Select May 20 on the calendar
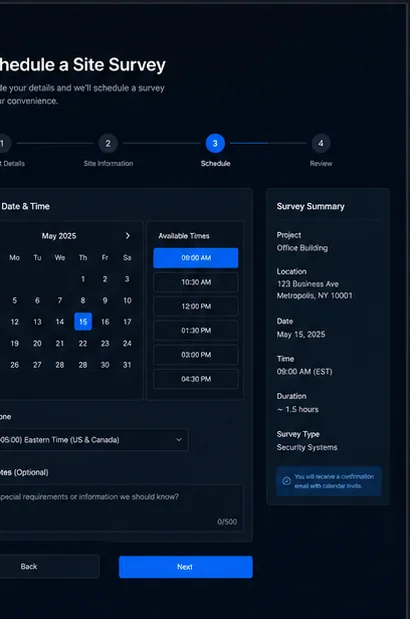Screen dimensions: 410x619 click(37, 343)
